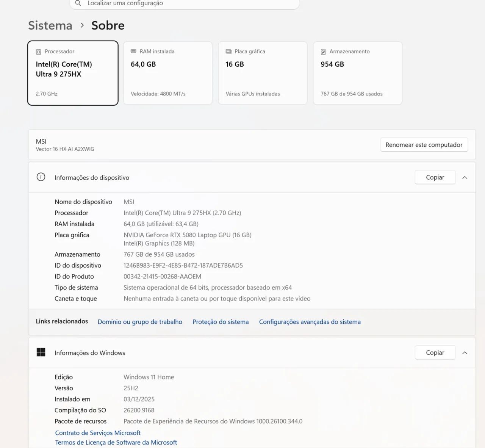
Task: Click Renomear este computador button
Action: 424,145
